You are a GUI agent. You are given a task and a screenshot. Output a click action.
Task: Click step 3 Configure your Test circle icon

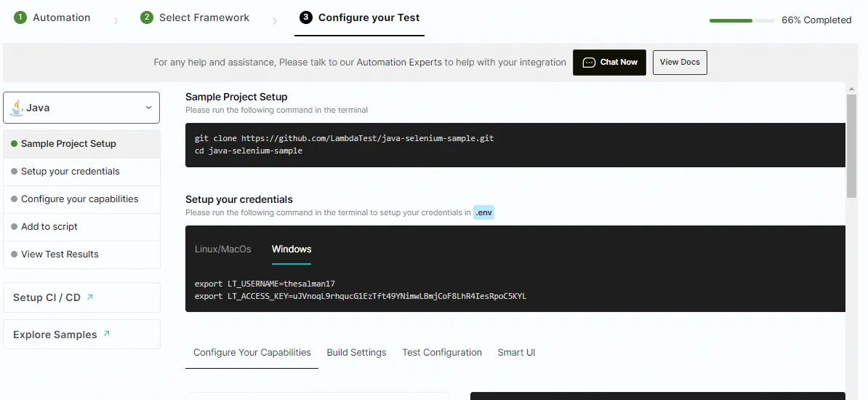click(305, 17)
